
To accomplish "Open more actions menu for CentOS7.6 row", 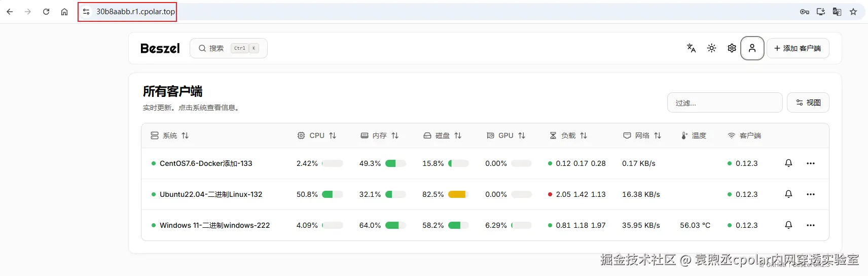I will click(811, 163).
